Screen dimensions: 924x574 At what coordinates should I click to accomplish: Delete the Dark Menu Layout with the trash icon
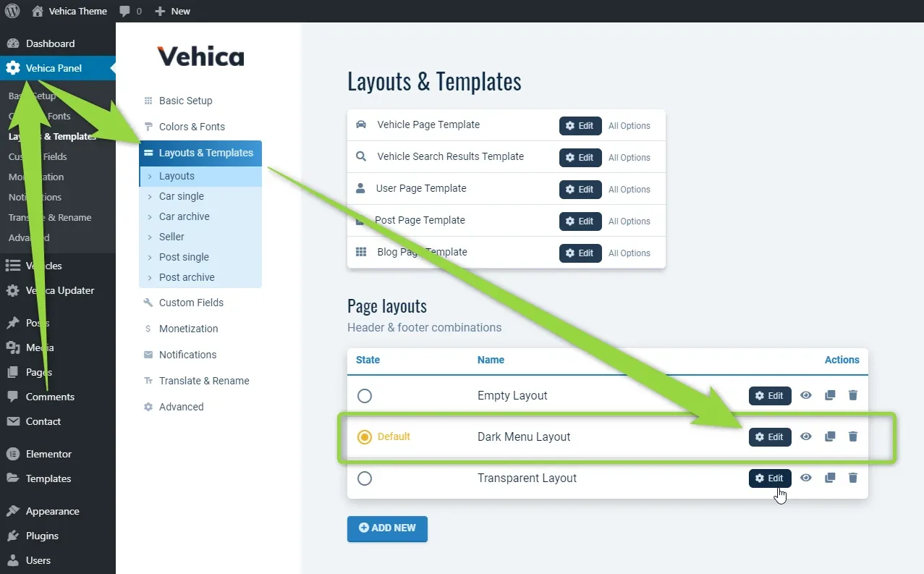(853, 436)
